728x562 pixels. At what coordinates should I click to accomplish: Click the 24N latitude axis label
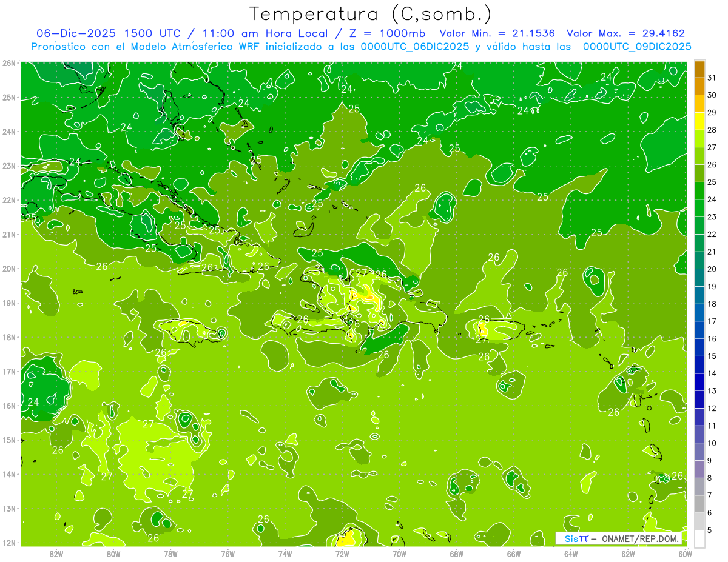point(8,132)
